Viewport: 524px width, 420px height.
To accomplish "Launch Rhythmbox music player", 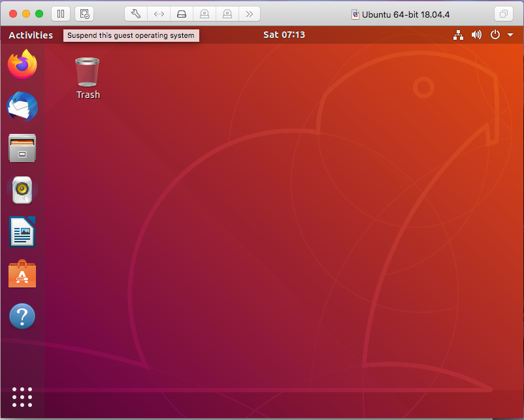I will (22, 190).
